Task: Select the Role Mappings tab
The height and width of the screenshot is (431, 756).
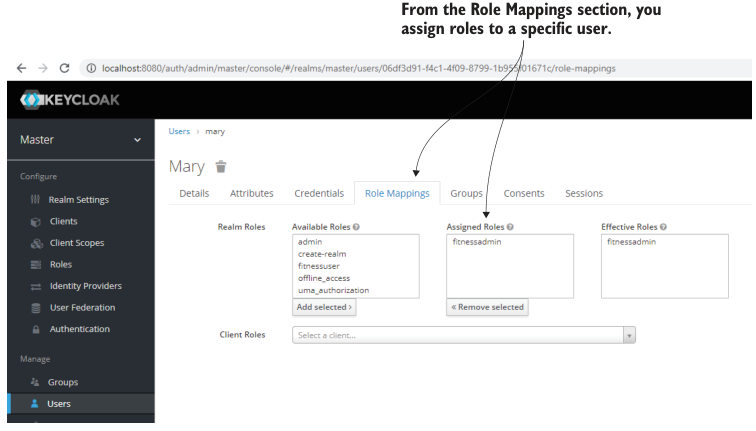Action: point(397,193)
